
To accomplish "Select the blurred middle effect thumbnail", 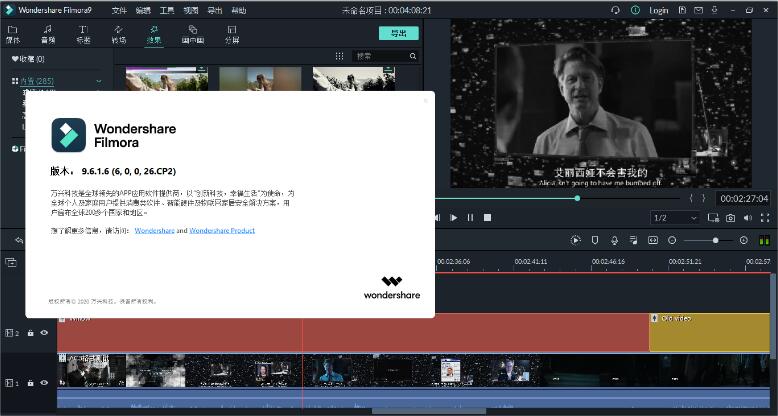I will pyautogui.click(x=260, y=78).
